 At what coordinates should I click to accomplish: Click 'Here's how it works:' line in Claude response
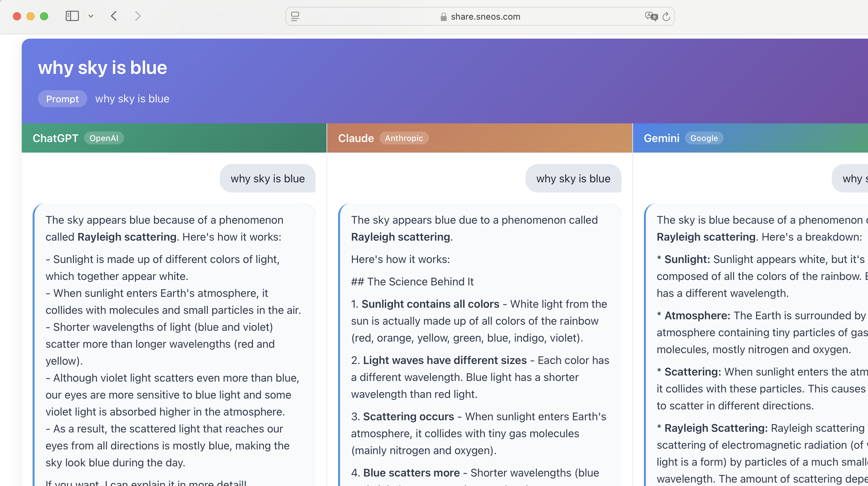click(x=400, y=259)
